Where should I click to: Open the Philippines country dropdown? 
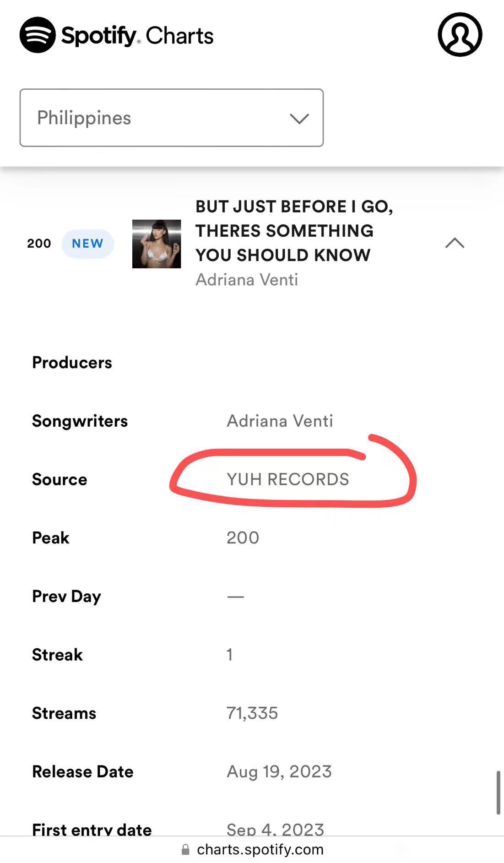[172, 118]
